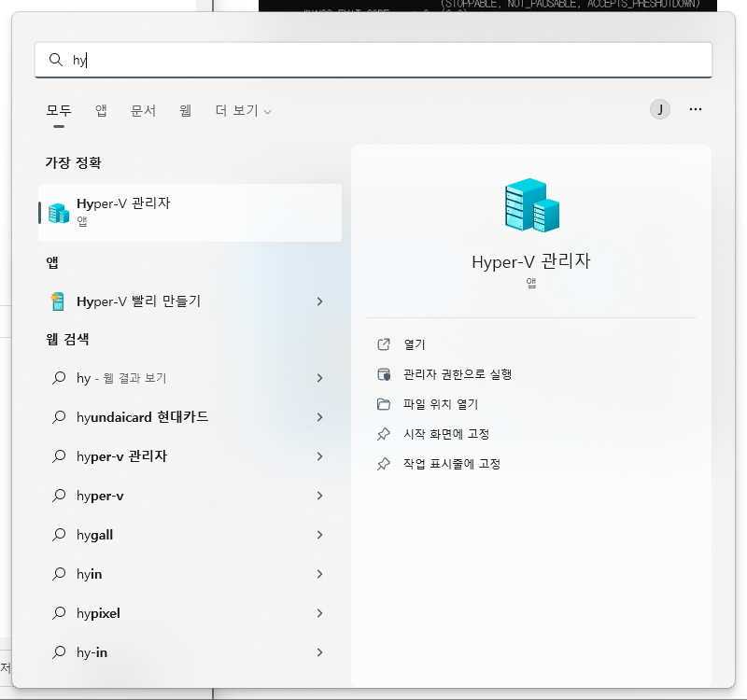Image resolution: width=747 pixels, height=700 pixels.
Task: Click the 파일 위치 열기 folder icon
Action: click(384, 404)
